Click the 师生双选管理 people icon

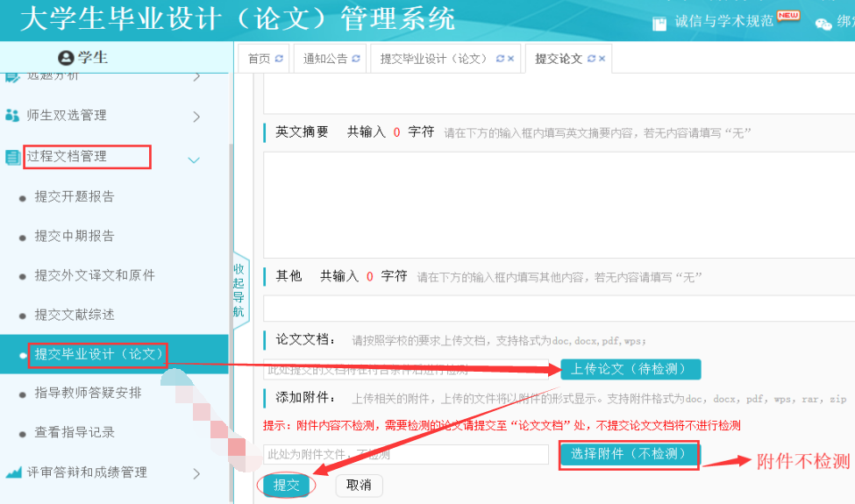(12, 115)
